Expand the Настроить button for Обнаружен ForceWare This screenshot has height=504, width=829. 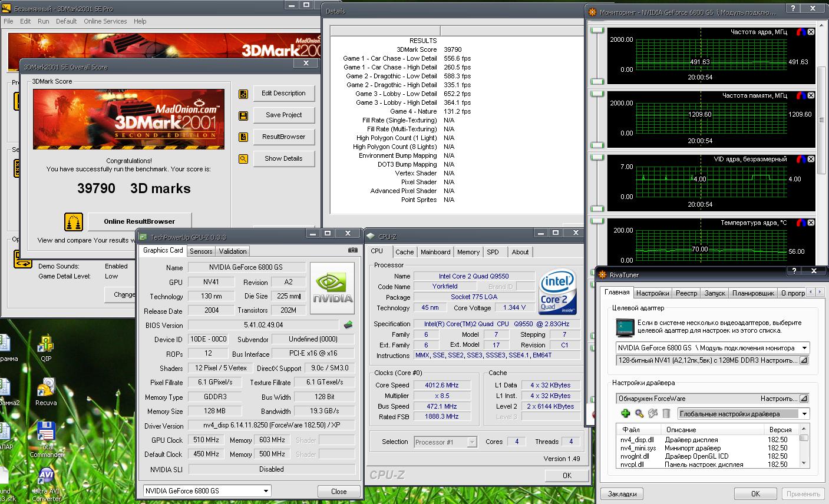804,399
